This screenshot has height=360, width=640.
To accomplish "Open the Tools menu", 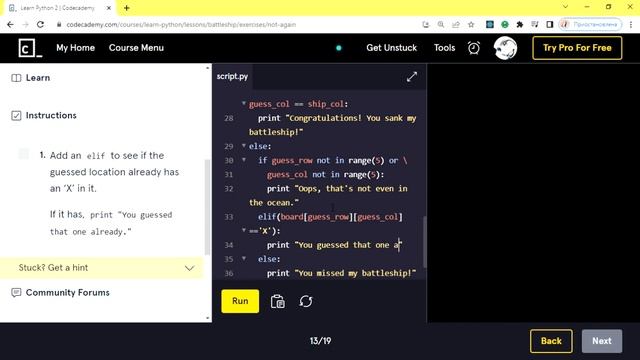I will click(444, 48).
